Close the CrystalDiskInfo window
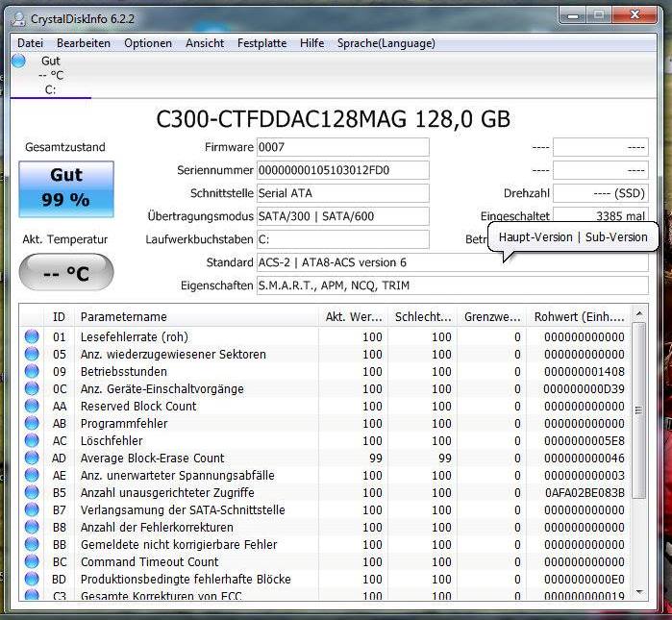Image resolution: width=672 pixels, height=620 pixels. pos(635,15)
